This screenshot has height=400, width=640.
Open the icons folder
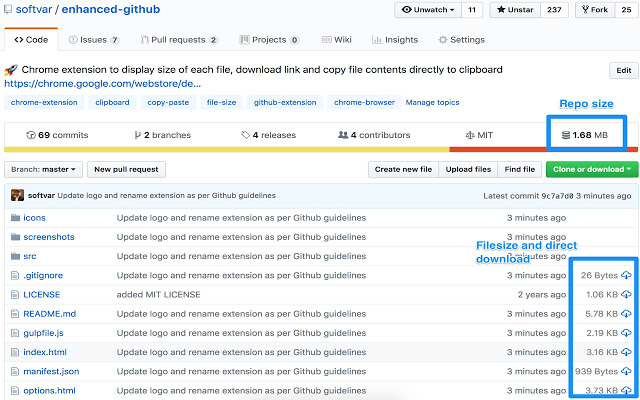34,218
